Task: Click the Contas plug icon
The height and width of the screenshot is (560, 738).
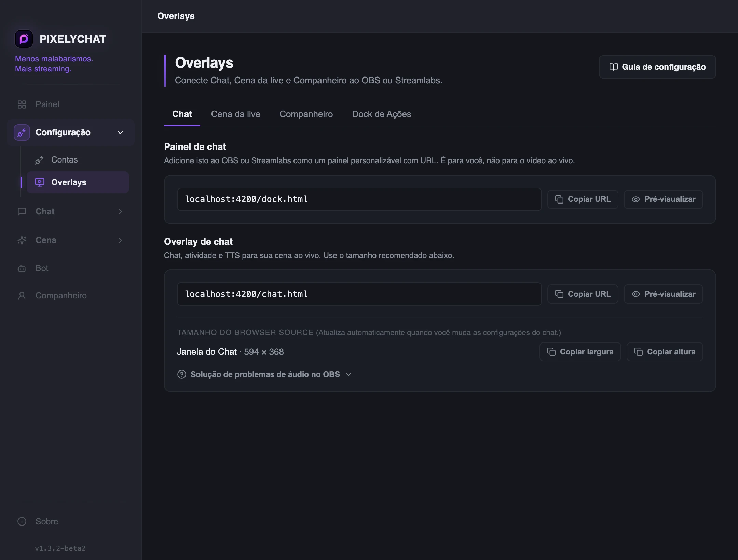Action: (x=39, y=160)
